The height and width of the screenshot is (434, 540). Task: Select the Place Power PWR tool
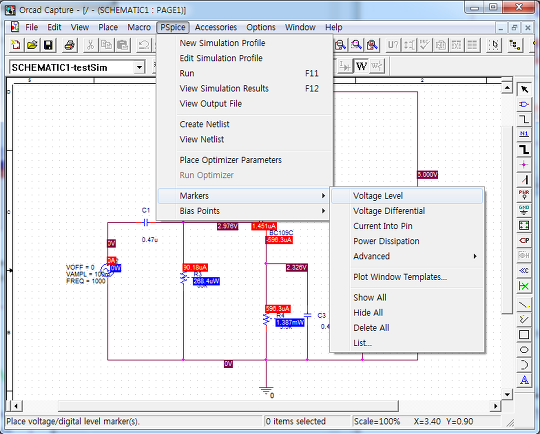pyautogui.click(x=524, y=195)
